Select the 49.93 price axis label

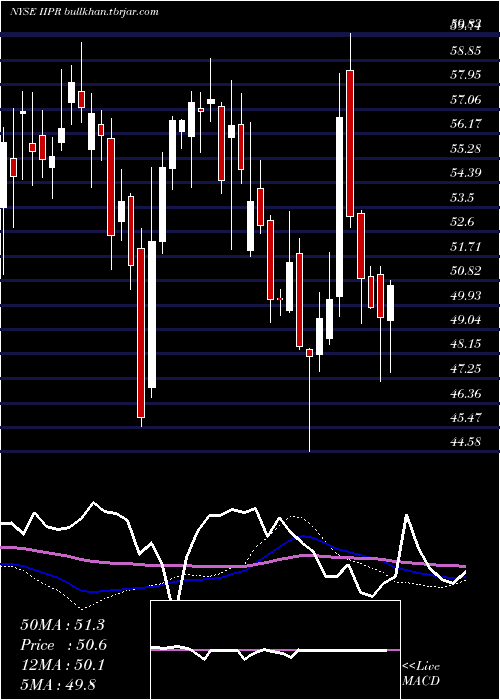pyautogui.click(x=466, y=296)
